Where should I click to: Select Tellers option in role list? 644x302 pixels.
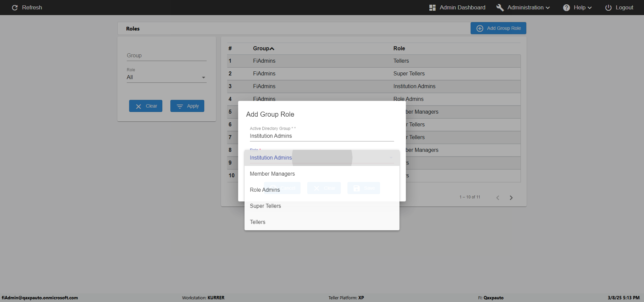(x=322, y=222)
